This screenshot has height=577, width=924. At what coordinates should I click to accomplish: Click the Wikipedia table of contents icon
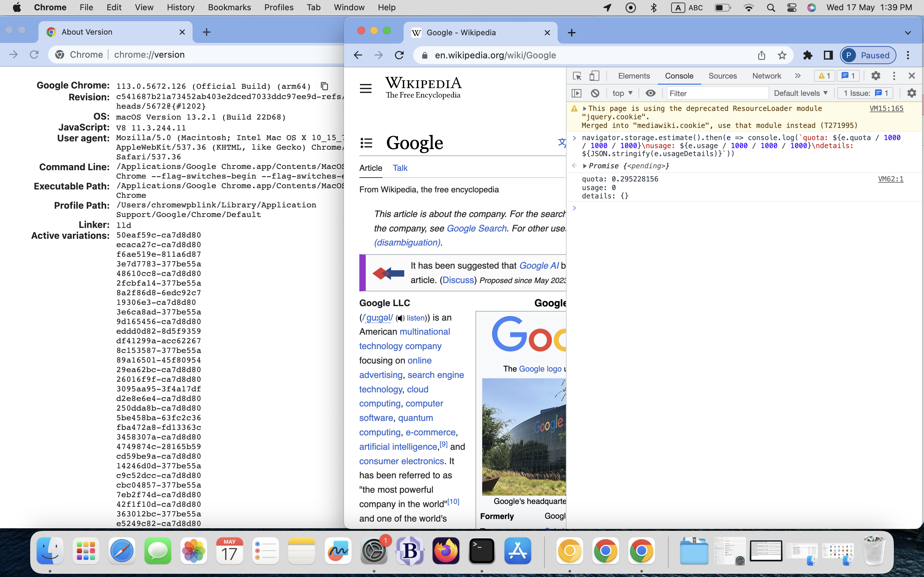[x=366, y=143]
